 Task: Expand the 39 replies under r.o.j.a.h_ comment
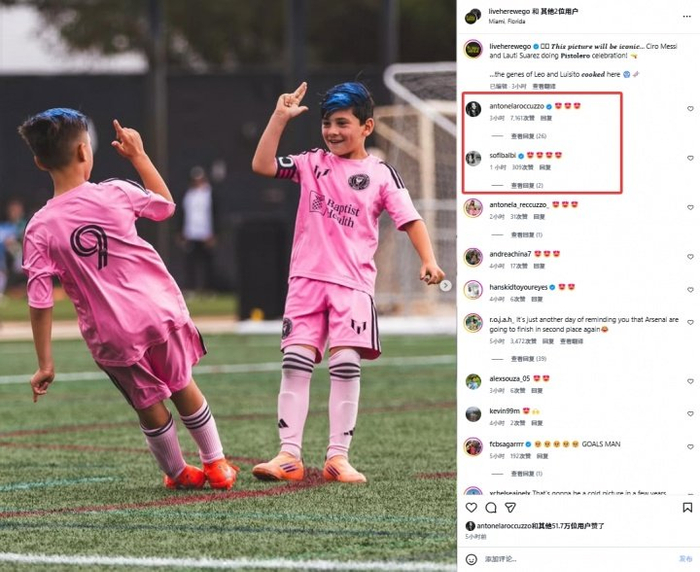click(x=529, y=359)
